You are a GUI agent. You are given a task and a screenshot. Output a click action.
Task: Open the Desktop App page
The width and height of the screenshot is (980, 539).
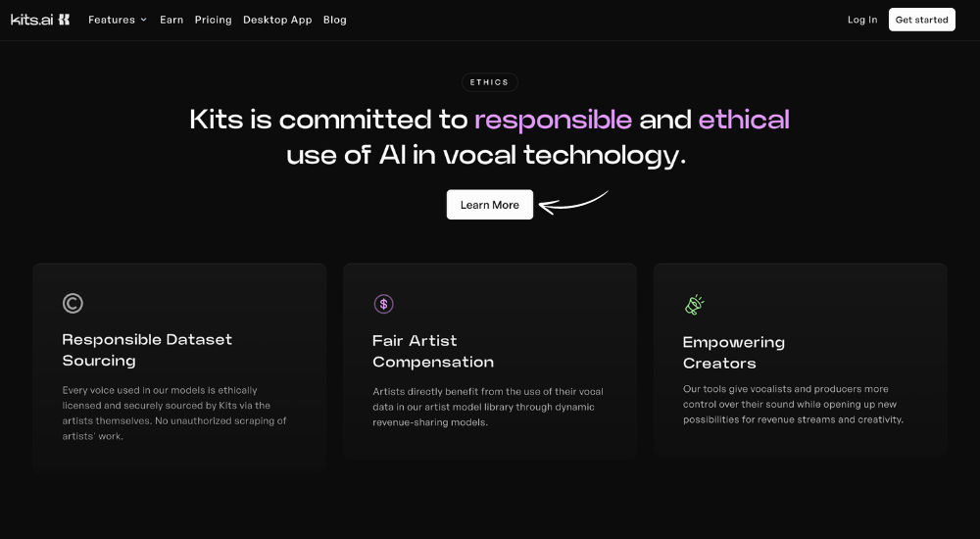tap(277, 20)
